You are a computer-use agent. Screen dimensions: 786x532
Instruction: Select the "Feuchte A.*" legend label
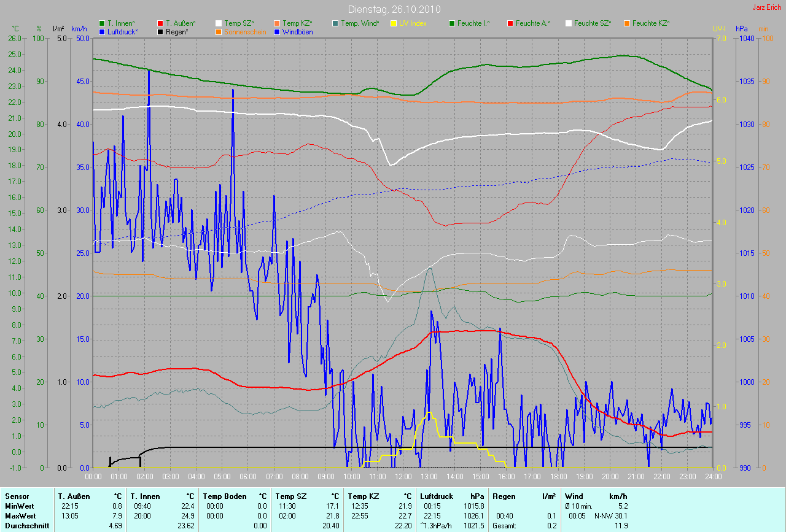point(533,23)
